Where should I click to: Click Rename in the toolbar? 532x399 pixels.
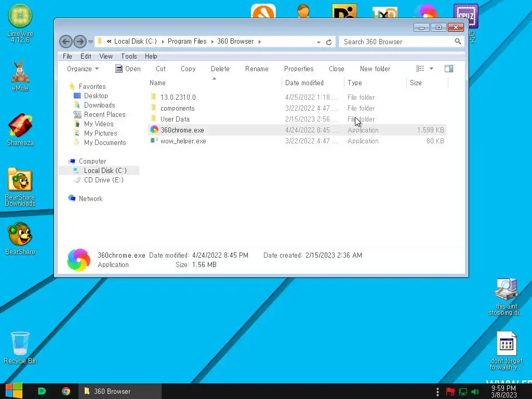click(x=257, y=69)
